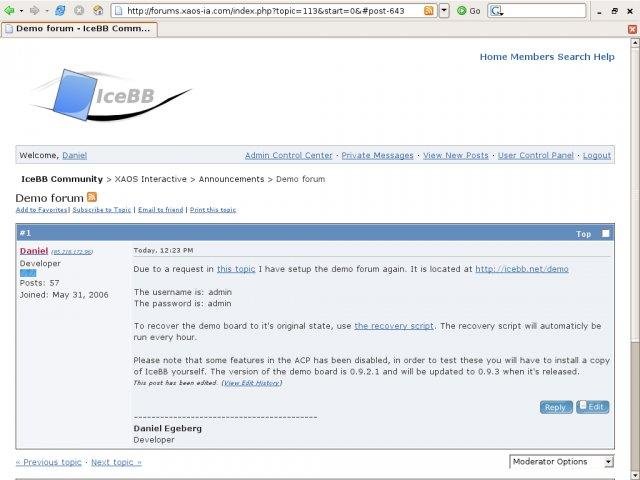Open the 'this topic' link in the post

tap(236, 269)
